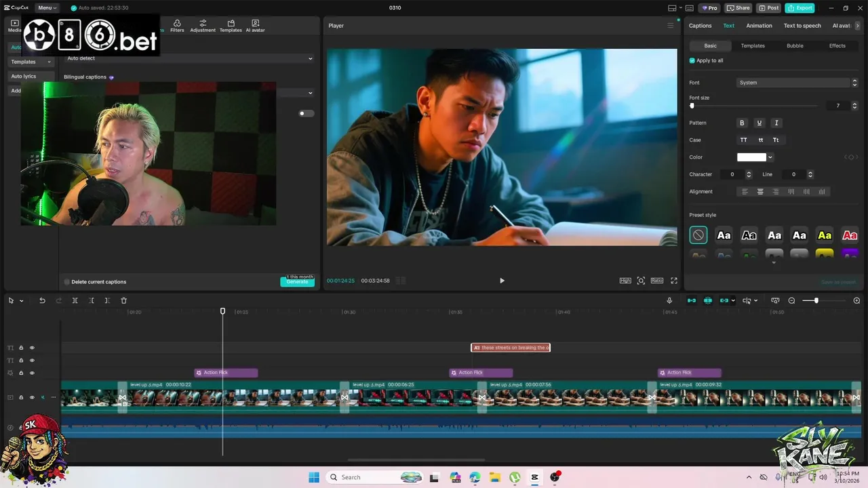
Task: Open the Templates sub-tab in Text panel
Action: click(753, 45)
